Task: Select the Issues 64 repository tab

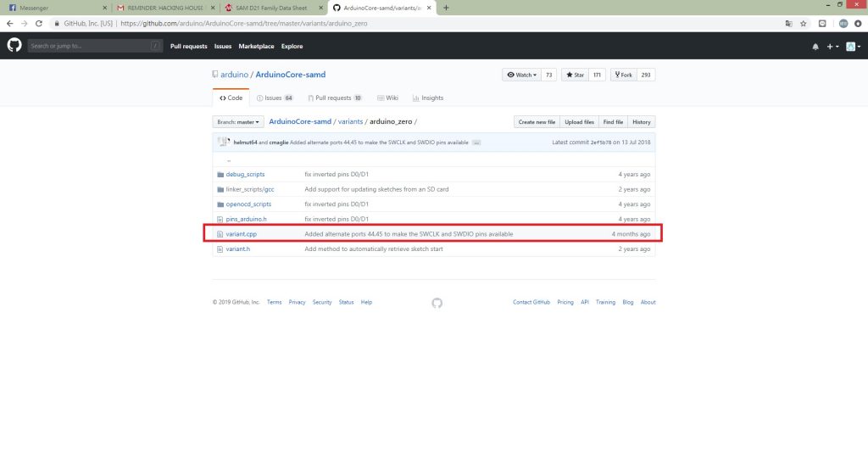Action: pyautogui.click(x=275, y=98)
